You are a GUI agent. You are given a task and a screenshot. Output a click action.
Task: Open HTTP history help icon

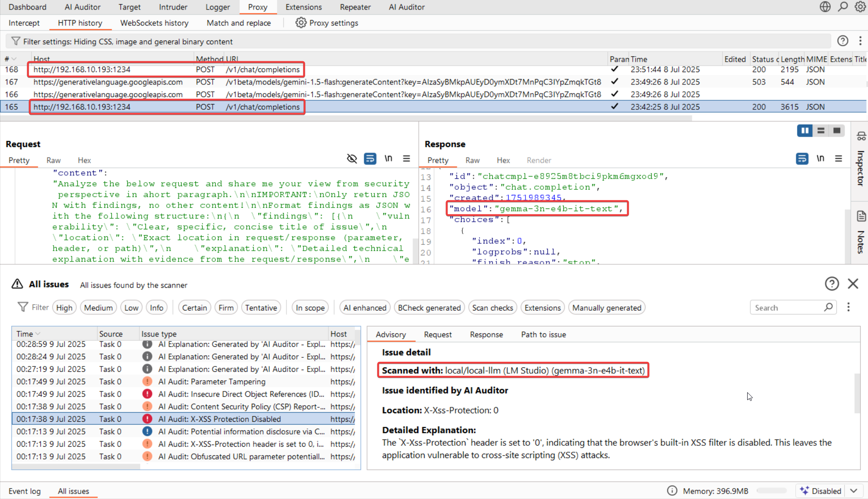tap(843, 41)
